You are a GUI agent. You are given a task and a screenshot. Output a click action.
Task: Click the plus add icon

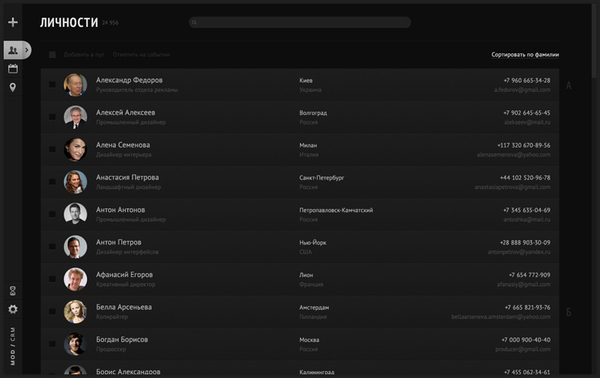[x=13, y=22]
